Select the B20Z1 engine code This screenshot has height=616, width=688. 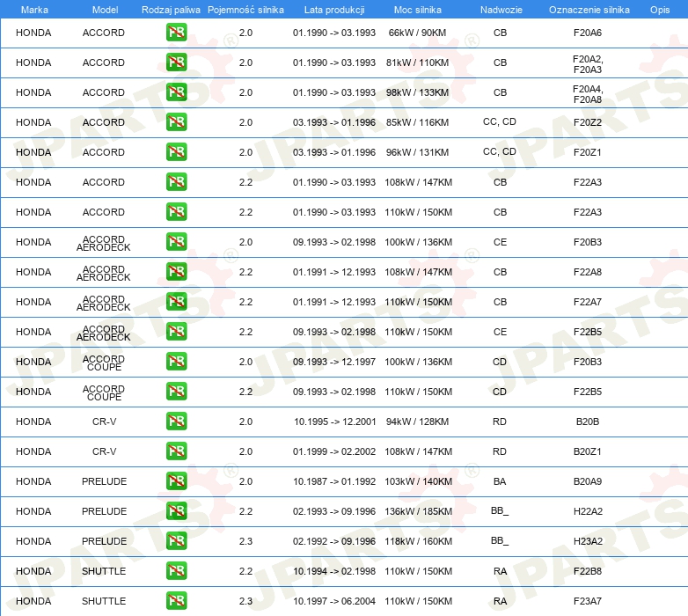pos(588,451)
